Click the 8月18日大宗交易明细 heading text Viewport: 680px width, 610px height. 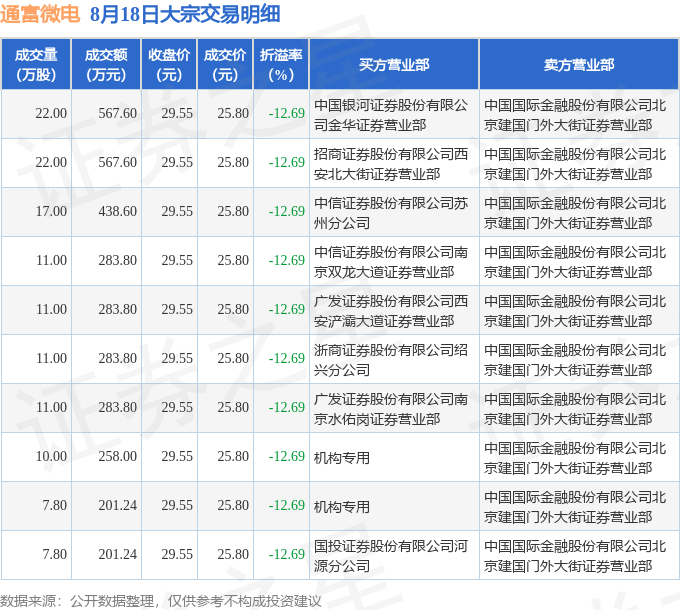tap(185, 14)
